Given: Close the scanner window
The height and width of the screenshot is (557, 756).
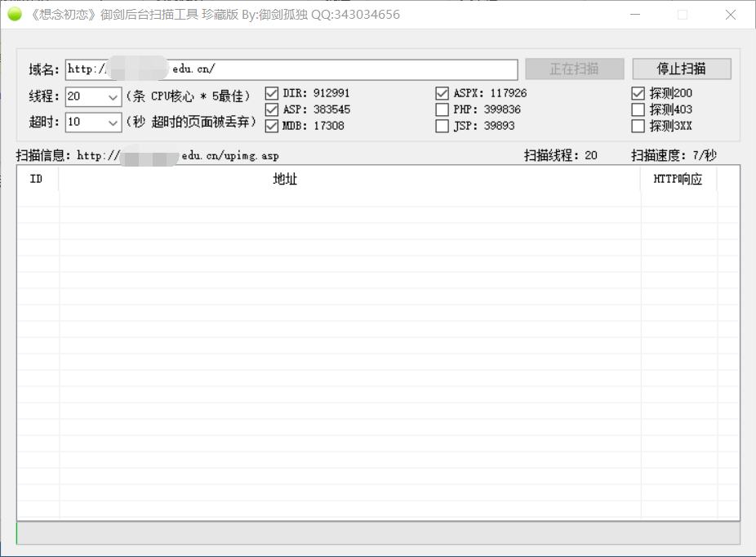Looking at the screenshot, I should pos(731,15).
